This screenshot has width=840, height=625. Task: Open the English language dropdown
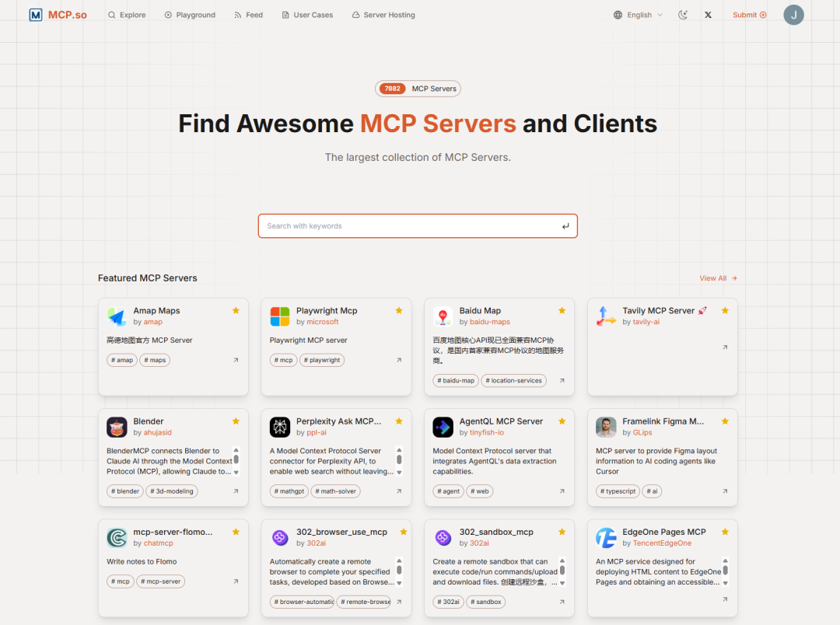point(637,14)
